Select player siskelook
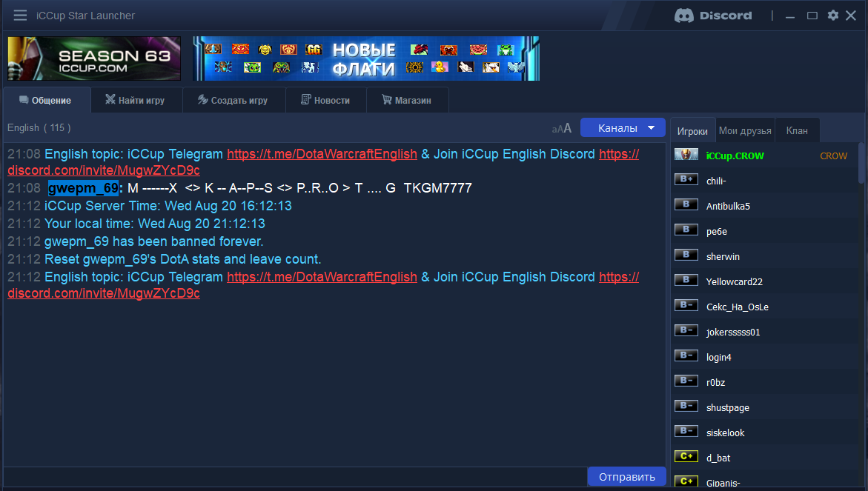The height and width of the screenshot is (491, 868). coord(766,432)
